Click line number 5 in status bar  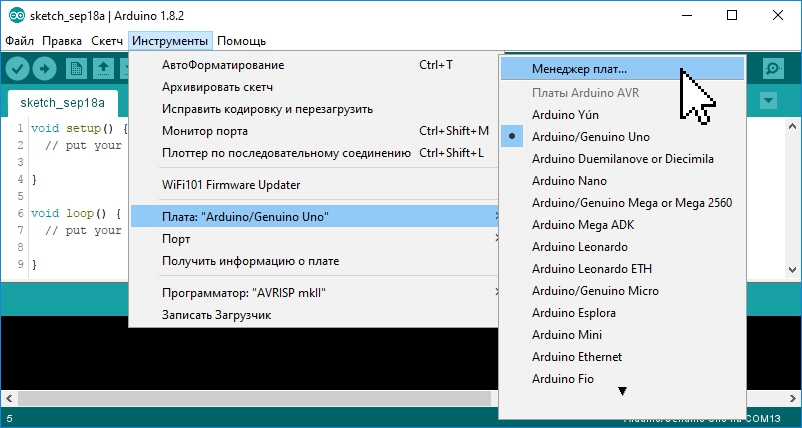click(x=9, y=419)
